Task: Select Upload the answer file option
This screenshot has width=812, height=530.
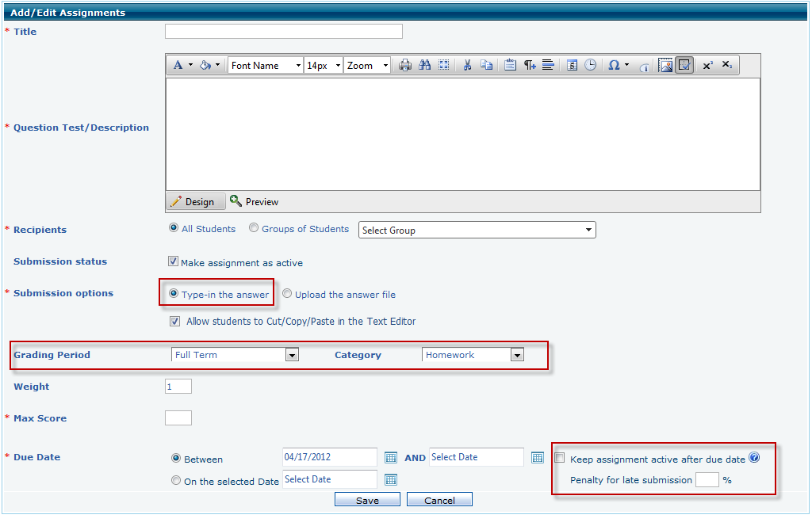Action: coord(287,294)
